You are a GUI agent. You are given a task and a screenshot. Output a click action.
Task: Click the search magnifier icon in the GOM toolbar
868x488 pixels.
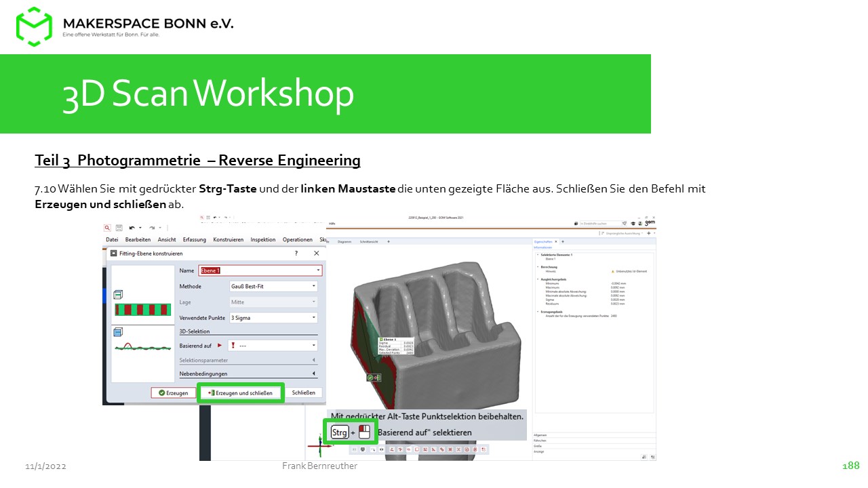(x=107, y=228)
